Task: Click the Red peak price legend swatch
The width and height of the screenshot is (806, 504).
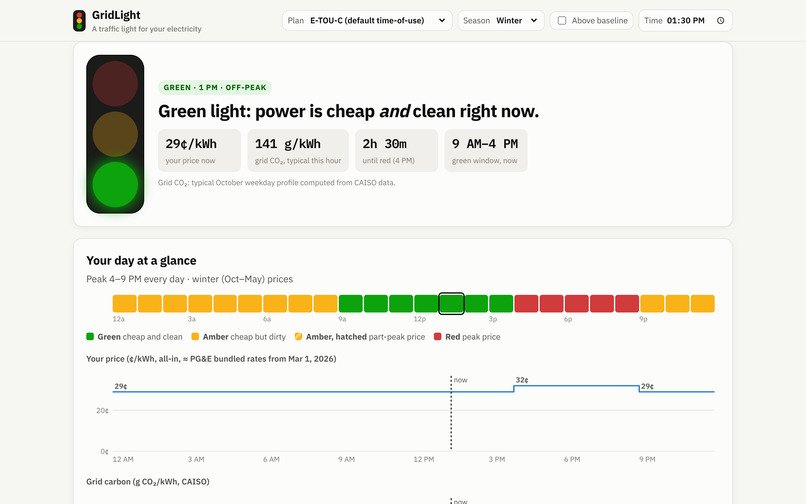Action: click(437, 337)
